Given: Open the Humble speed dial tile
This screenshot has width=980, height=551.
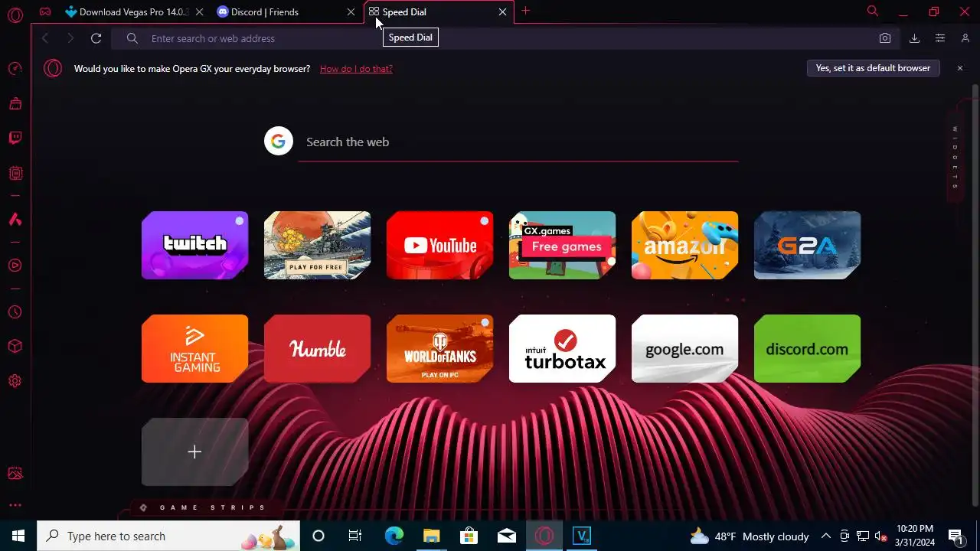Looking at the screenshot, I should [317, 349].
